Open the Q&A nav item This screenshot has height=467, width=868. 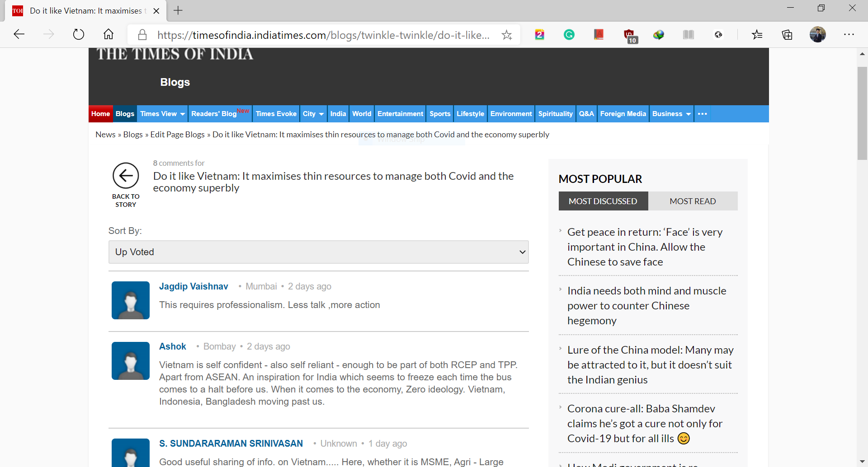point(586,114)
